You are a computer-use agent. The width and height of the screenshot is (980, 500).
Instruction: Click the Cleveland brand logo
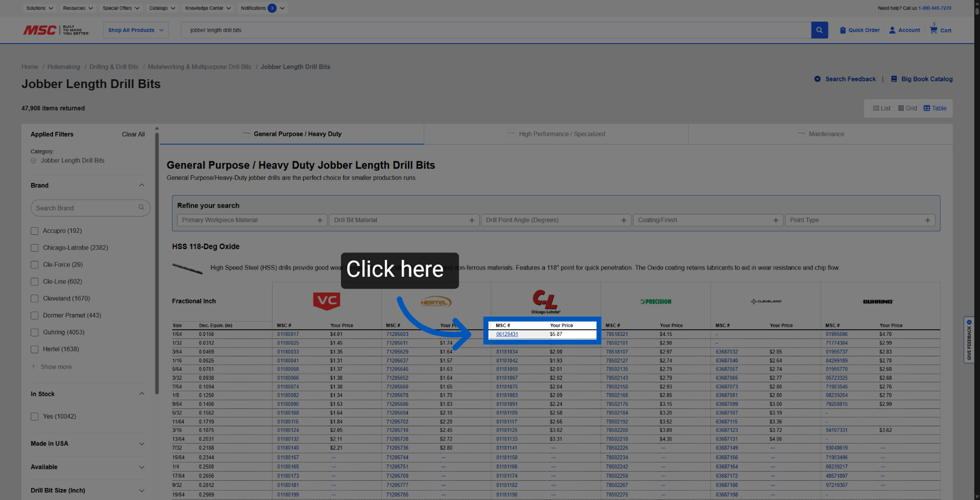(x=766, y=301)
